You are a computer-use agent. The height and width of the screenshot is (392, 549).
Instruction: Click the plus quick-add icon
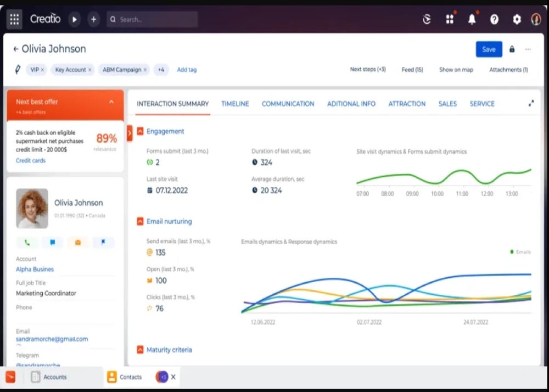coord(93,20)
